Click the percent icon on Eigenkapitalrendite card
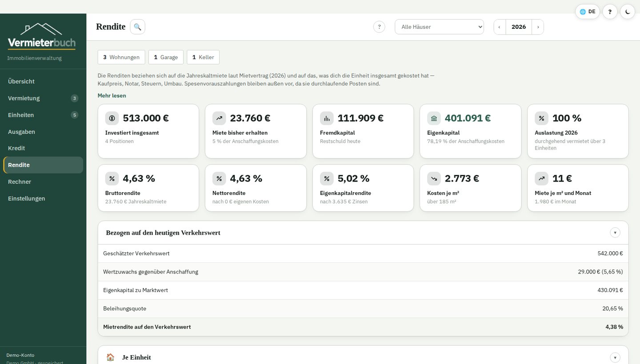640x364 pixels. [x=327, y=178]
